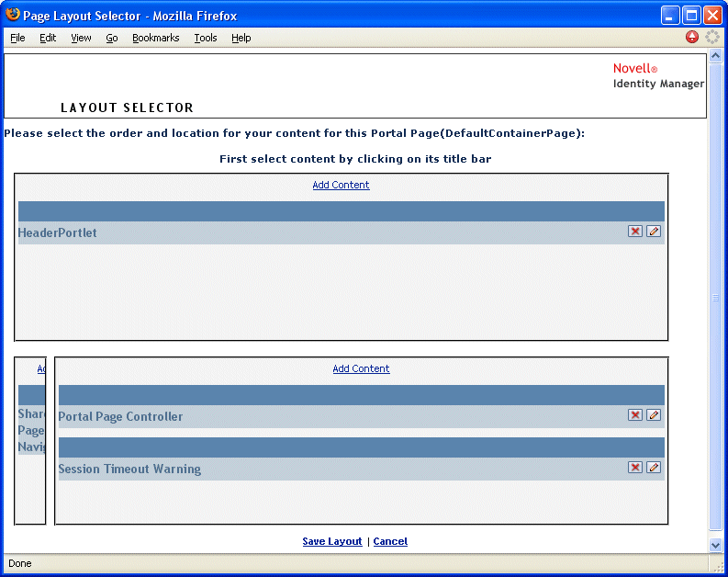728x577 pixels.
Task: Click the Save Layout link
Action: tap(332, 541)
